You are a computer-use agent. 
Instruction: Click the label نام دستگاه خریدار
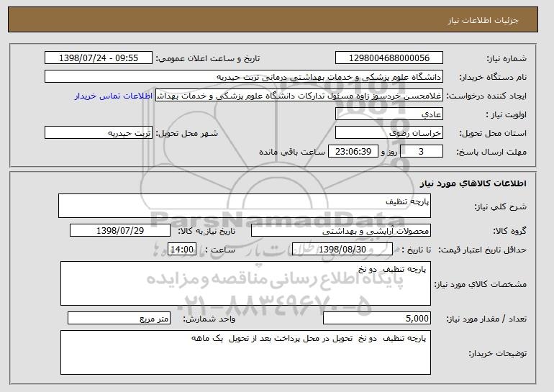point(493,78)
